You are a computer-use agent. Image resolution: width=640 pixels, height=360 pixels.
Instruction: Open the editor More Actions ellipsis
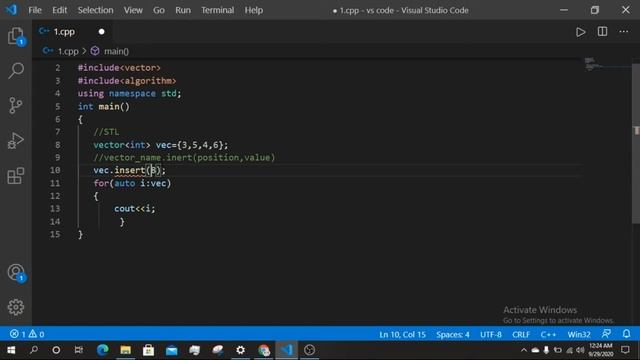(624, 32)
